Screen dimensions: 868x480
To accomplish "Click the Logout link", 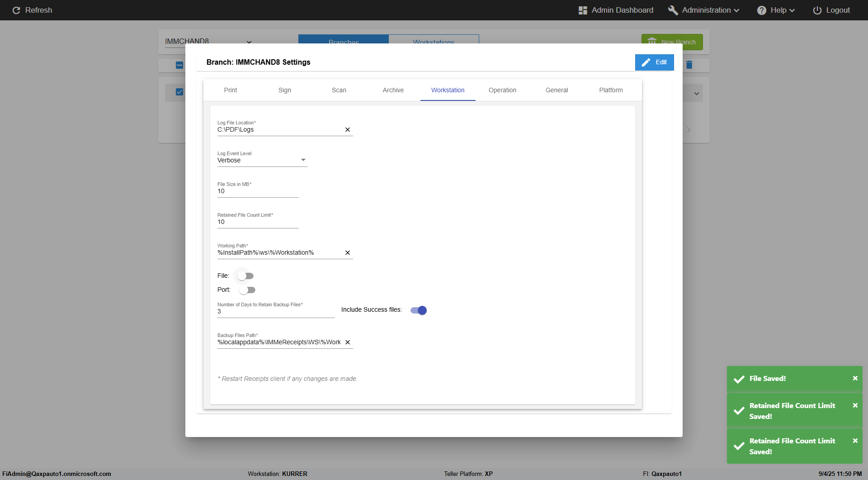I will (x=831, y=10).
